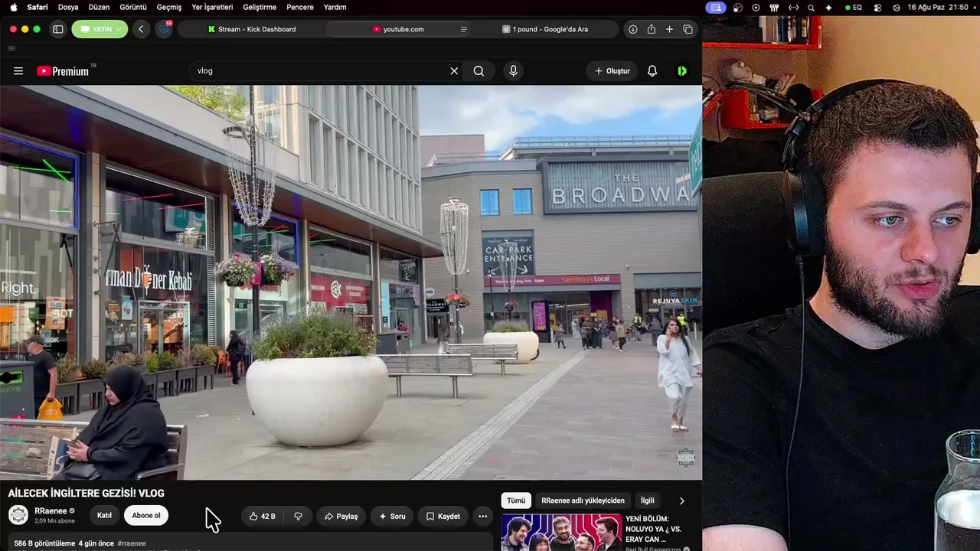Click the screen sharing menu bar icon
The height and width of the screenshot is (551, 980).
pyautogui.click(x=716, y=7)
